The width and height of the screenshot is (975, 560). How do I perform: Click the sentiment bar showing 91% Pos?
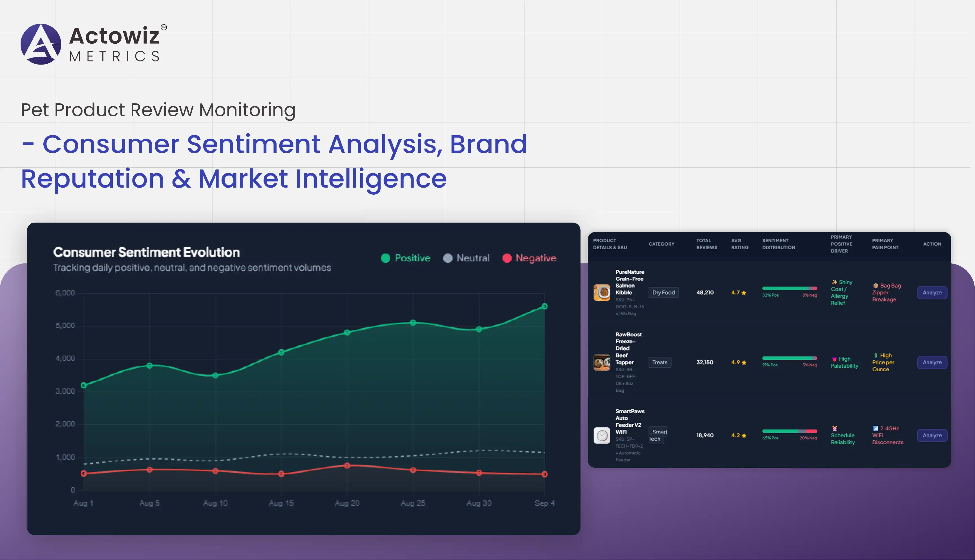(x=790, y=358)
